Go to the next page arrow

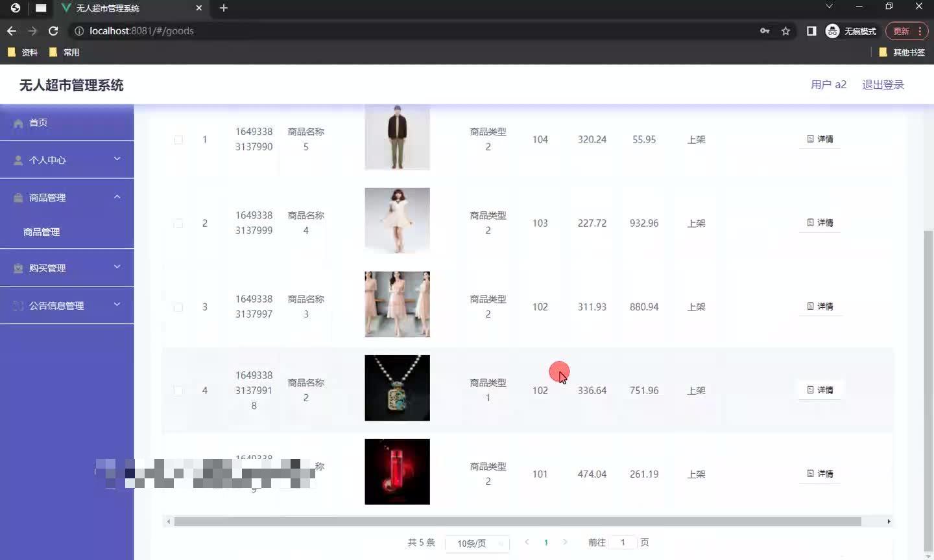coord(565,542)
